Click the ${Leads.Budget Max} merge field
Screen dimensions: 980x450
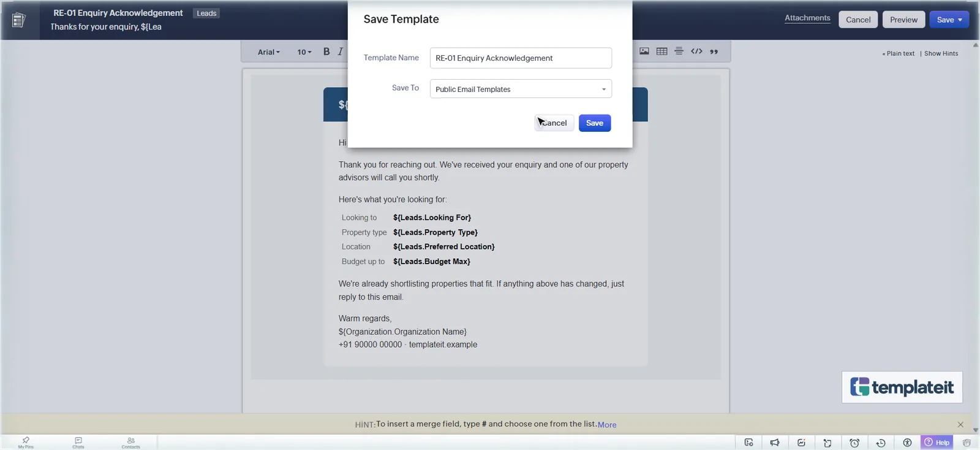[431, 262]
